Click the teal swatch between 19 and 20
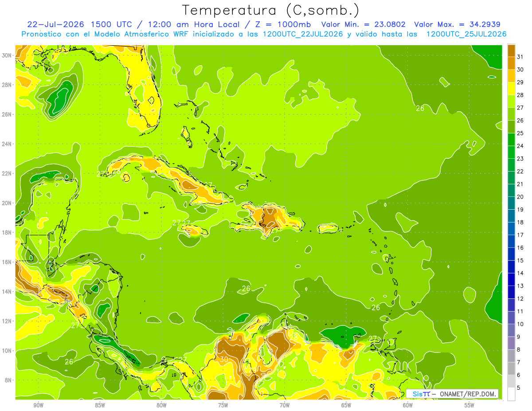Screen dimensions: 532x411 (x=511, y=203)
